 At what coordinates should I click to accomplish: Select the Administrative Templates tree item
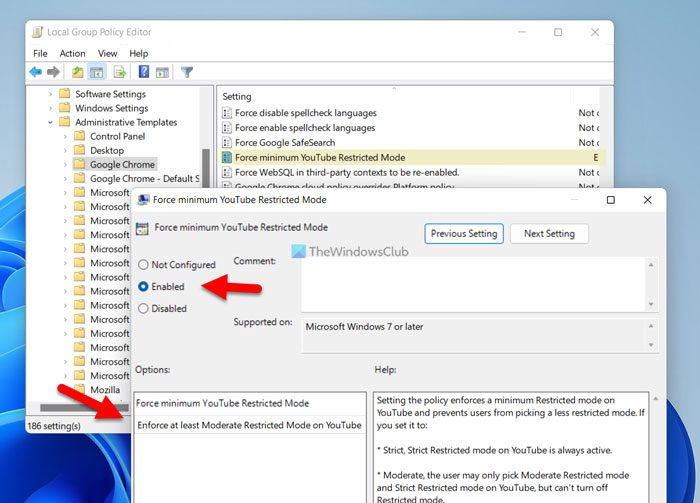point(126,122)
